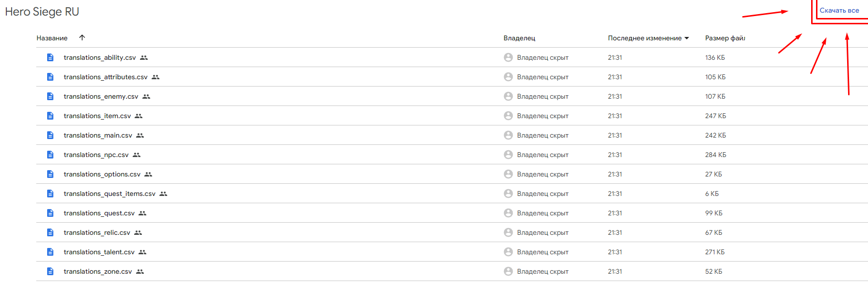
Task: Open translations_npc.csv file
Action: click(96, 155)
